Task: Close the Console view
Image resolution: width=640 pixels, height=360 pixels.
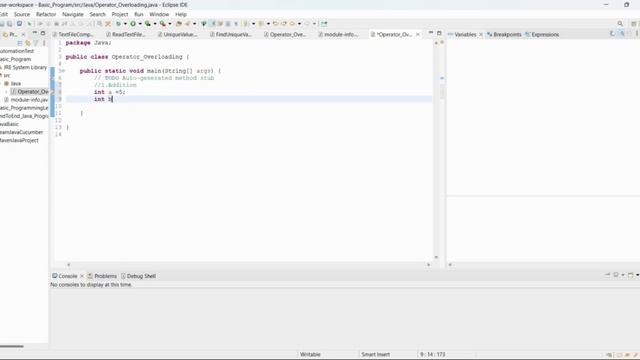Action: (82, 276)
